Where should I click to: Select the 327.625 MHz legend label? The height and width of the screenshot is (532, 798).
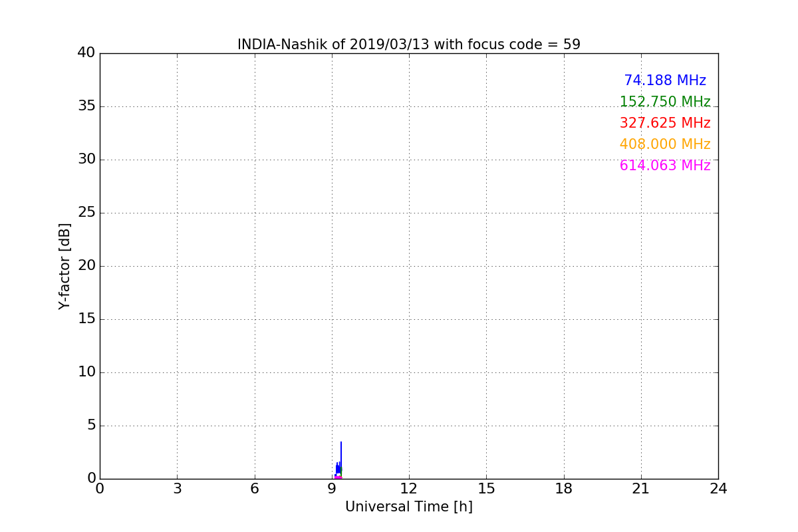(x=665, y=123)
